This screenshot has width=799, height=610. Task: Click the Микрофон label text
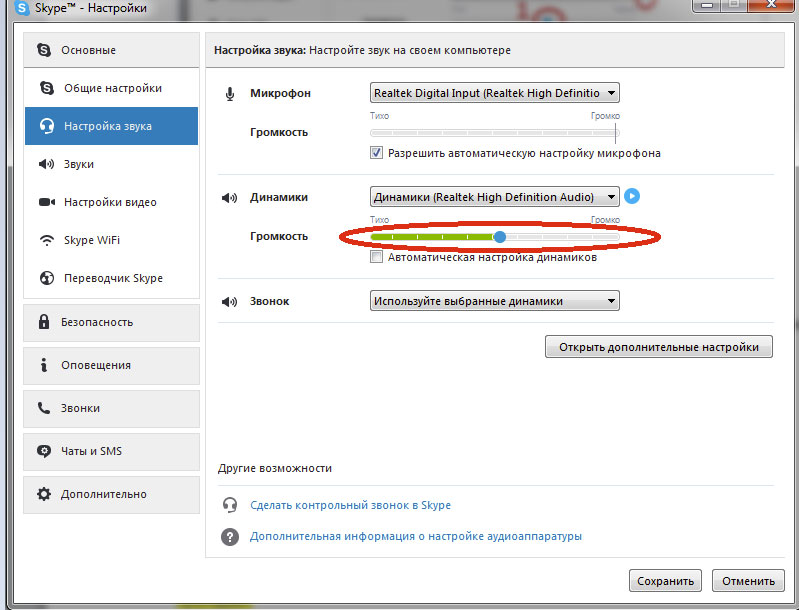[280, 93]
